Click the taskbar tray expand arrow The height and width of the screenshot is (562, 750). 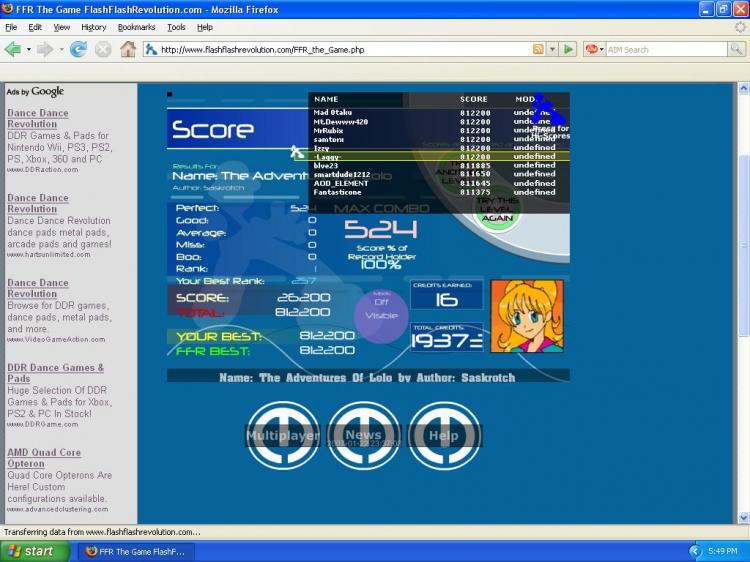[x=695, y=551]
